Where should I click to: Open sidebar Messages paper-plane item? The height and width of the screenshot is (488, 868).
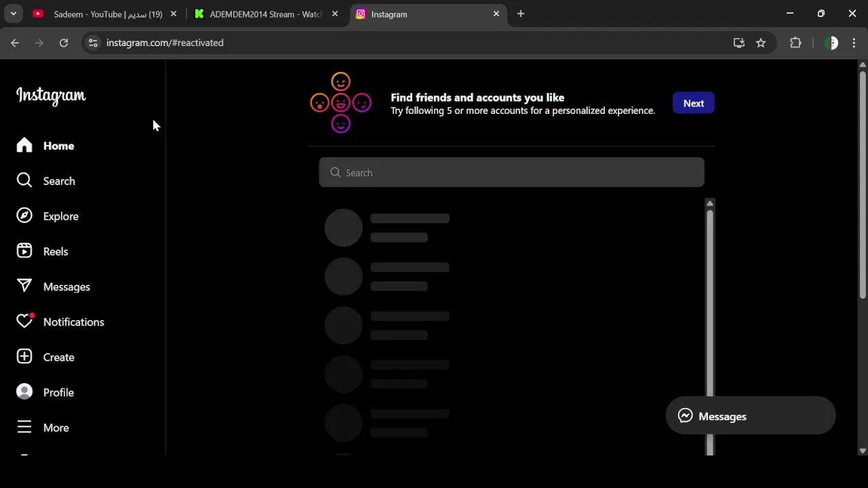click(x=53, y=287)
